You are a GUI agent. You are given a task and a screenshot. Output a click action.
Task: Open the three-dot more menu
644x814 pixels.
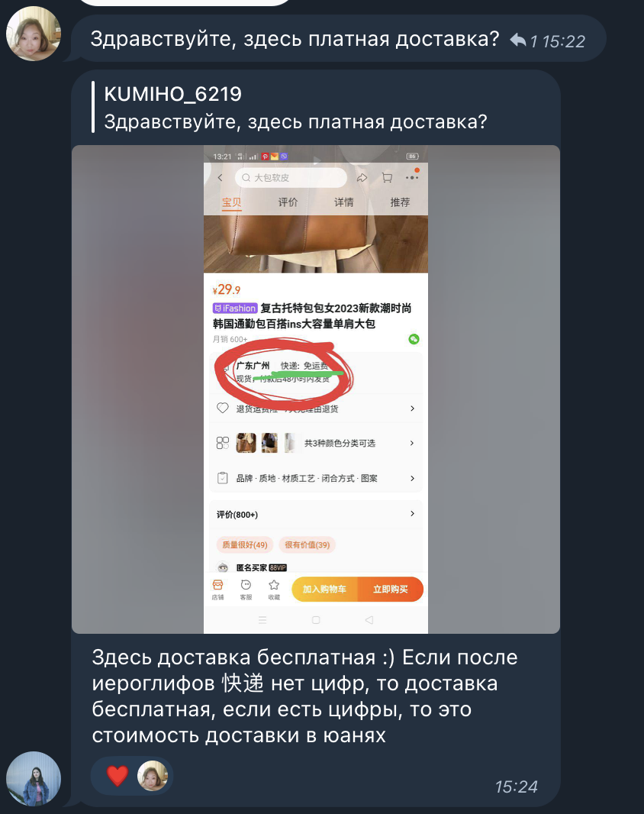pyautogui.click(x=412, y=177)
